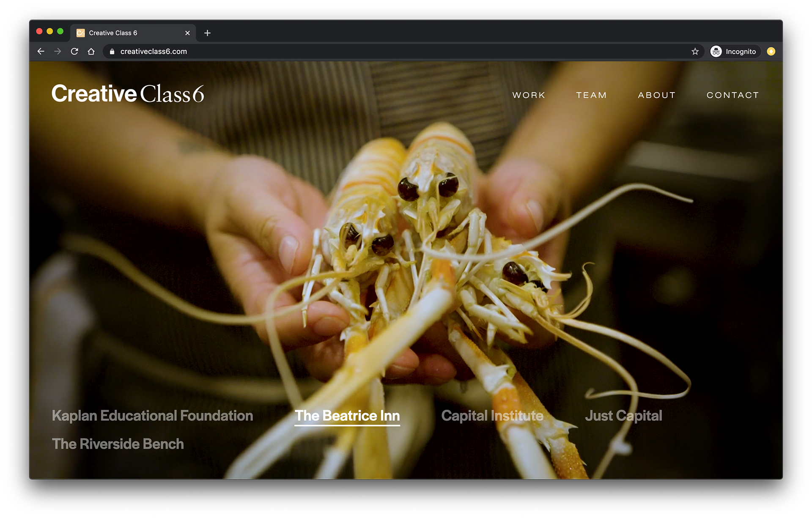Viewport: 812px width, 518px height.
Task: Click the browser forward arrow
Action: click(x=58, y=51)
